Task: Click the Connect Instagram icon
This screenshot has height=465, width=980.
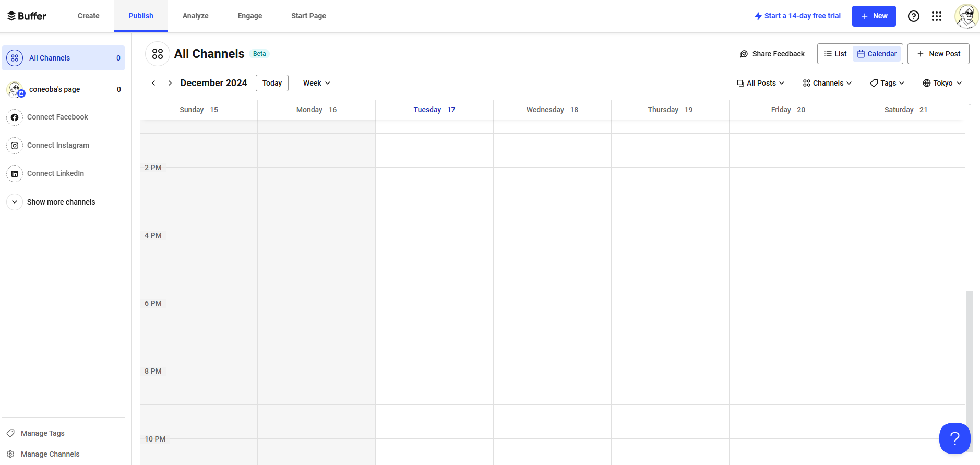Action: [x=15, y=146]
